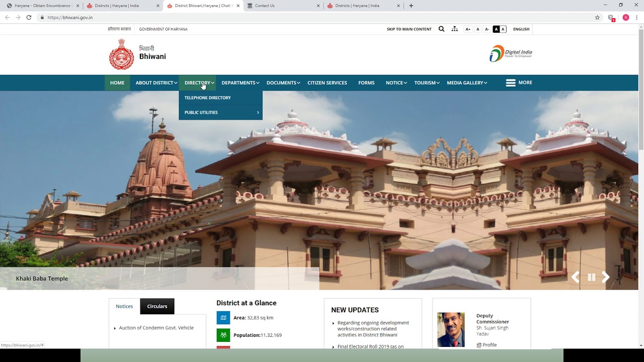Open Final Electoral Roll 2019 update
This screenshot has height=362, width=644.
click(x=370, y=346)
